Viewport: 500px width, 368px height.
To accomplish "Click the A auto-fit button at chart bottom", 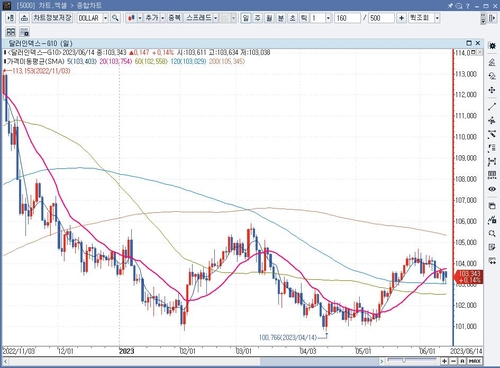I will tap(462, 361).
